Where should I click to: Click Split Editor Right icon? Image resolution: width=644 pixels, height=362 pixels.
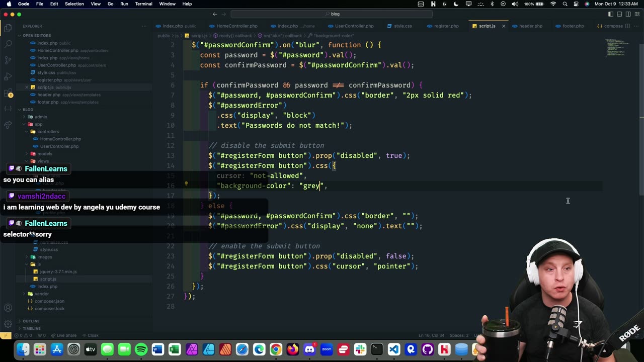coord(627,26)
